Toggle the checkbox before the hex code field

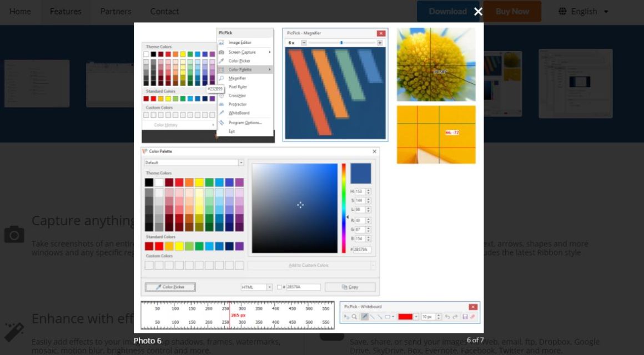pyautogui.click(x=279, y=287)
